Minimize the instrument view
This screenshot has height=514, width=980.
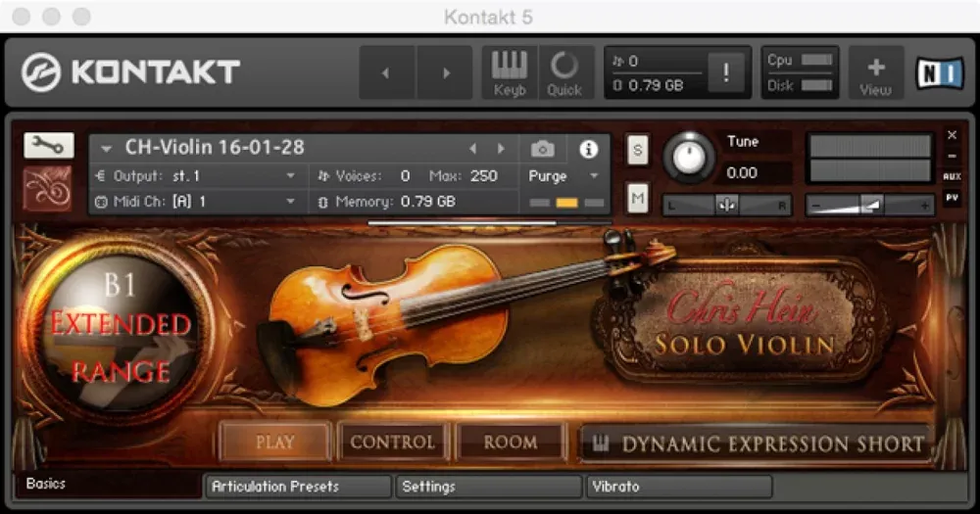point(952,156)
